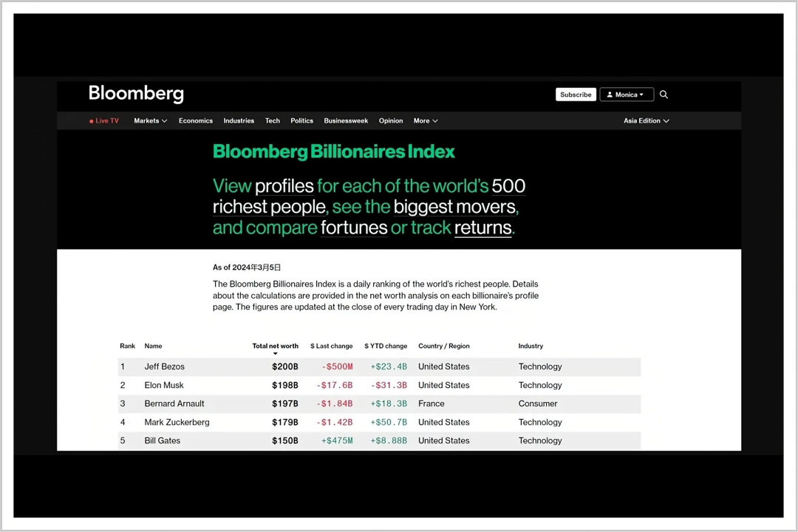The width and height of the screenshot is (798, 532).
Task: Follow the 'returns' link
Action: (482, 228)
